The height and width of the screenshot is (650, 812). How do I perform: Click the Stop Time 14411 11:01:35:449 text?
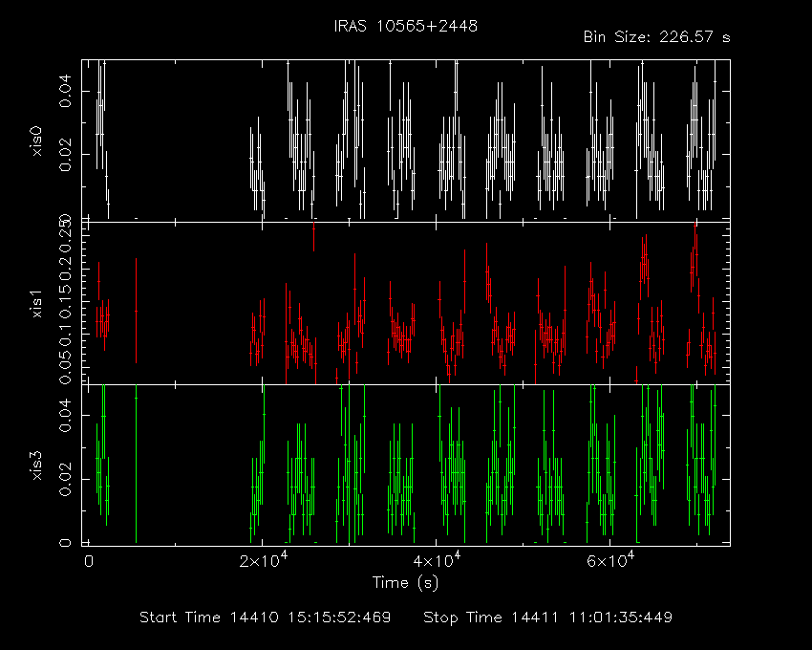pos(548,617)
